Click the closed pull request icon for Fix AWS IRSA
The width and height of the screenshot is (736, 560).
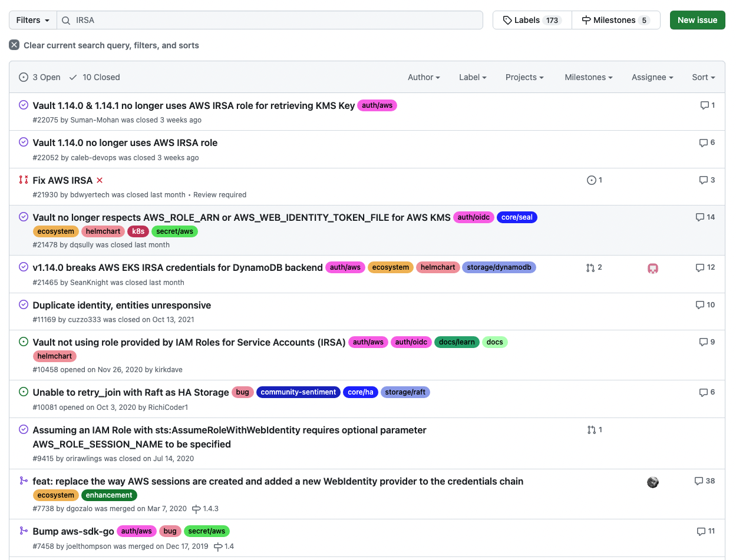coord(24,180)
